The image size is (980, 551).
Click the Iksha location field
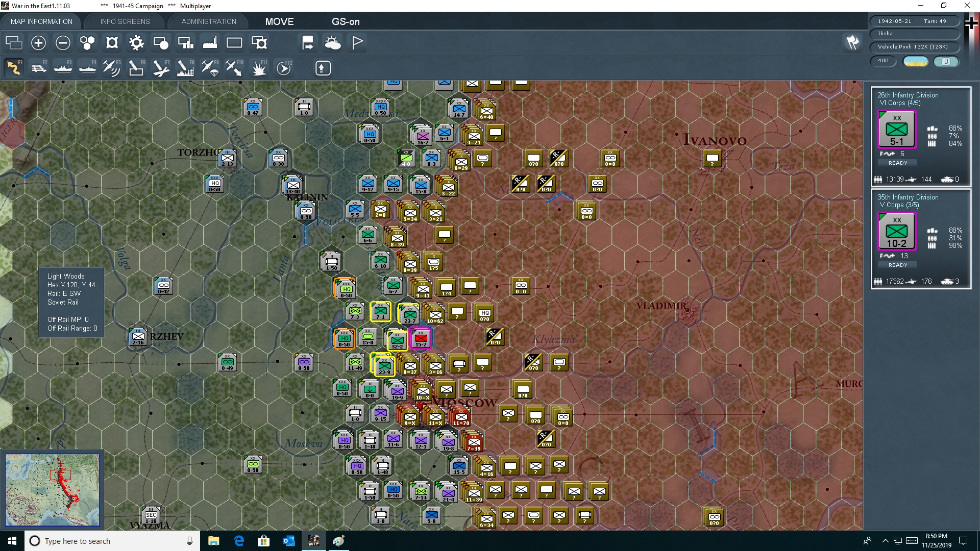[x=914, y=34]
